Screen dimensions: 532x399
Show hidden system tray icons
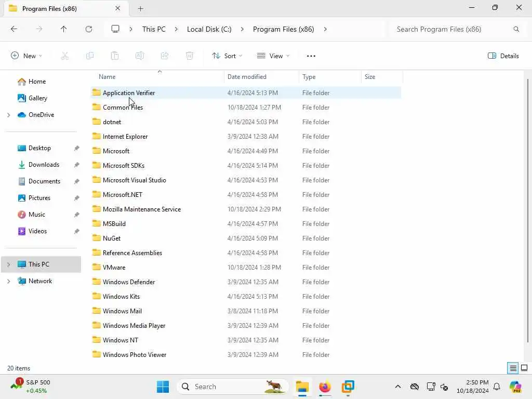coord(398,387)
